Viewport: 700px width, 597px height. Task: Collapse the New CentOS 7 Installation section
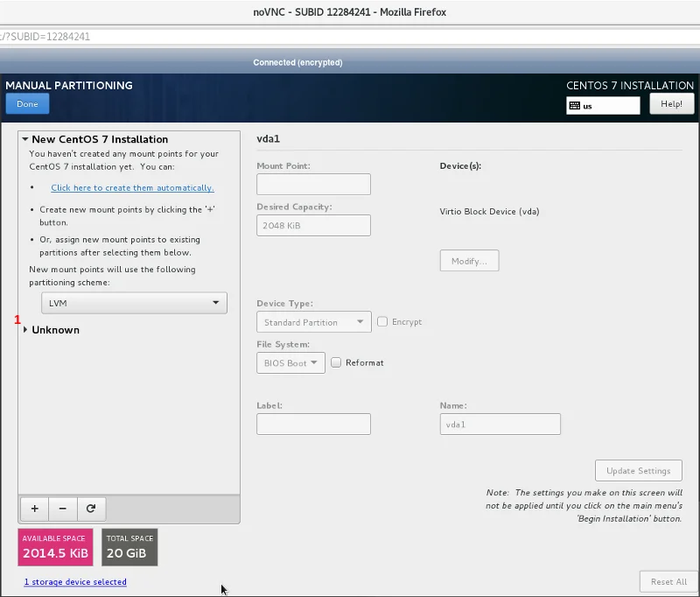point(25,139)
